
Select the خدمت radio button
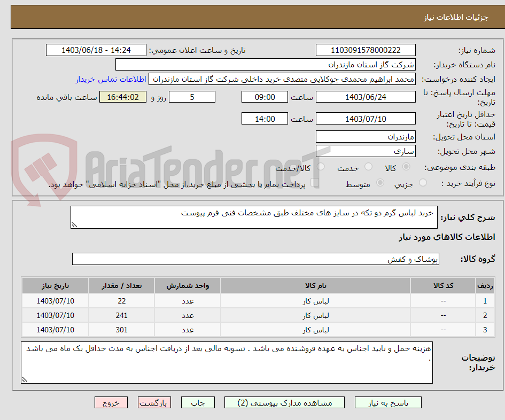point(368,167)
